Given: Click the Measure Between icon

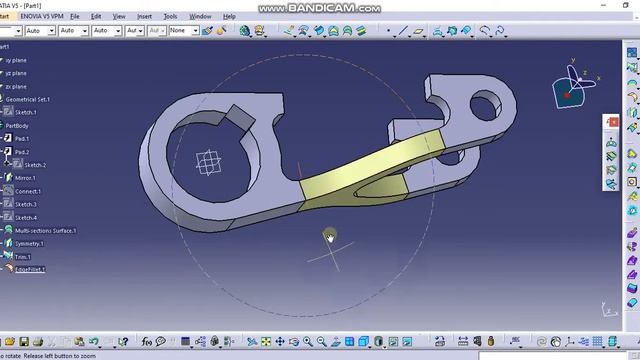Looking at the screenshot, I should coord(463,342).
